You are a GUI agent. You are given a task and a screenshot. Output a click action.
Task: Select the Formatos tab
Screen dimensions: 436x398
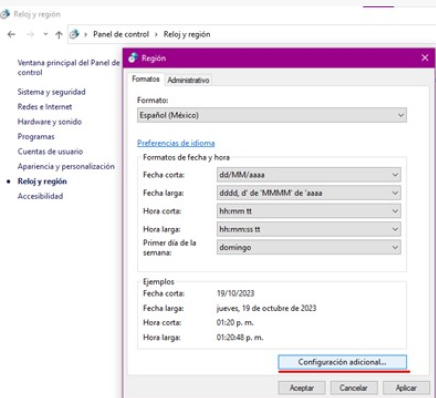pyautogui.click(x=146, y=79)
